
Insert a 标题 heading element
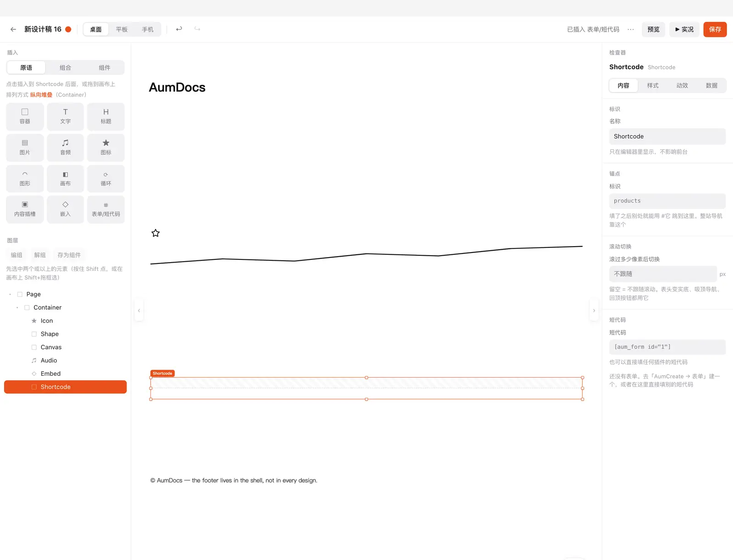point(106,116)
